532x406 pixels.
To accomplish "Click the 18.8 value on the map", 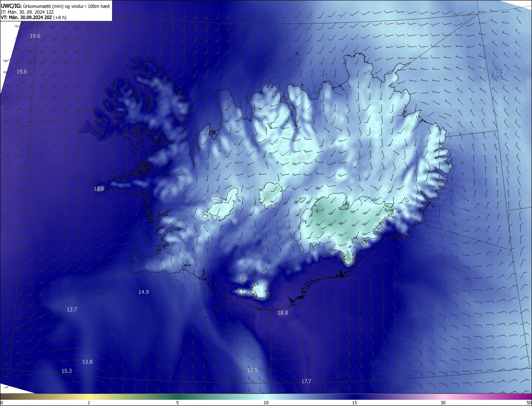I will (283, 313).
